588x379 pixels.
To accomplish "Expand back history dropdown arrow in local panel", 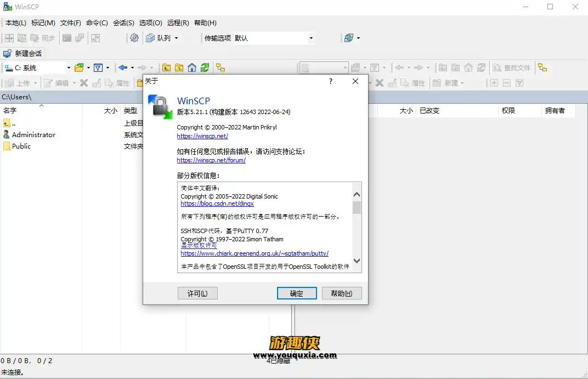I will pos(132,68).
